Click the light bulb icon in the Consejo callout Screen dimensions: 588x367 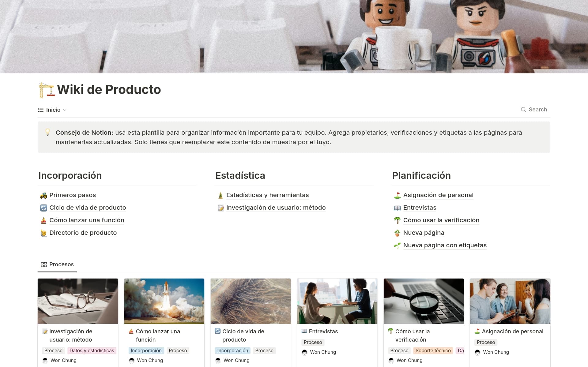(x=47, y=133)
